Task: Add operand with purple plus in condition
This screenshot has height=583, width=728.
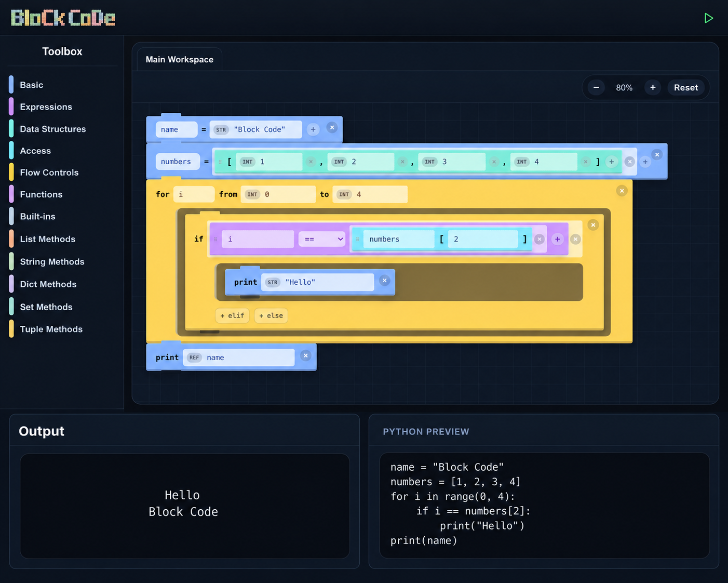Action: point(557,239)
